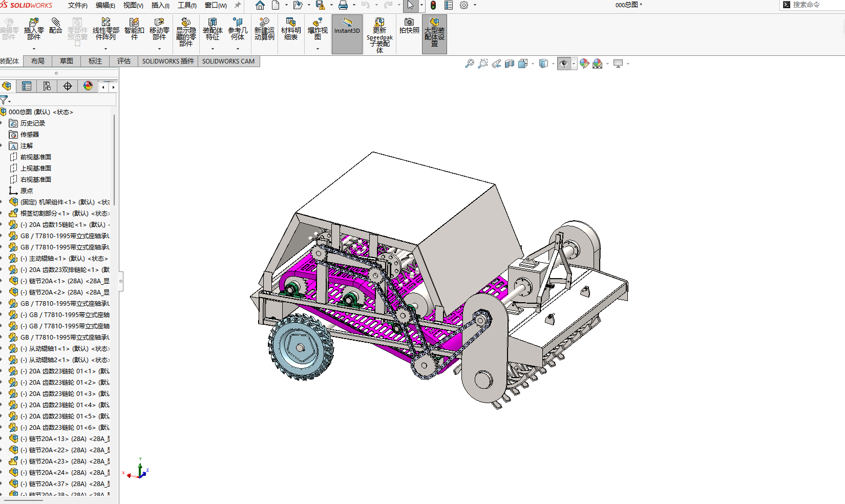Open Smart Fasteners (智能扣件) tool
Image resolution: width=845 pixels, height=504 pixels.
(134, 30)
